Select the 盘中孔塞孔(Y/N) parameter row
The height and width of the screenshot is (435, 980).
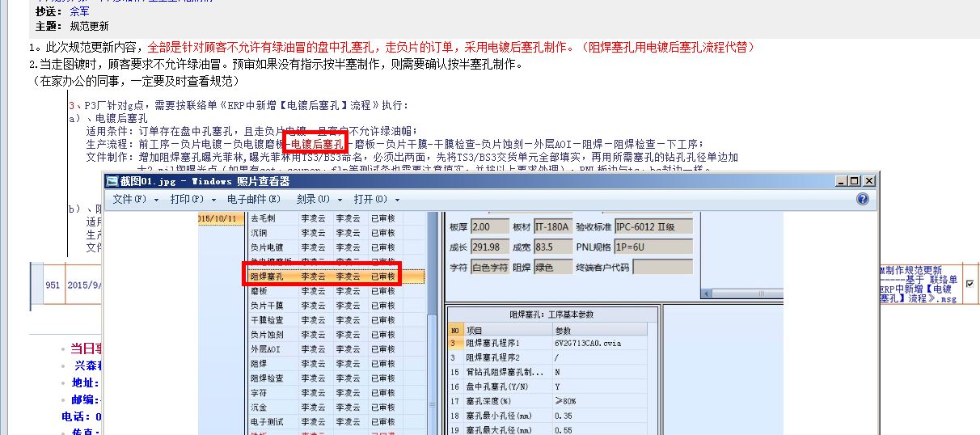[x=547, y=386]
